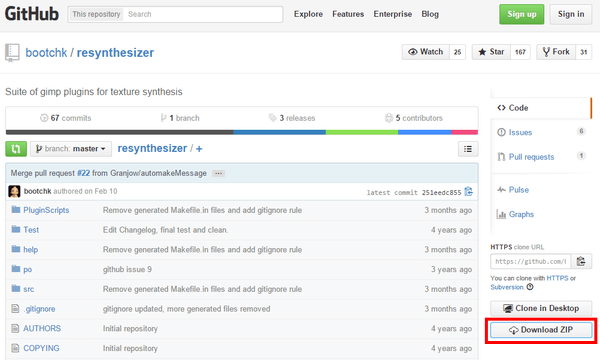
Task: Click the Download ZIP button
Action: coord(541,330)
